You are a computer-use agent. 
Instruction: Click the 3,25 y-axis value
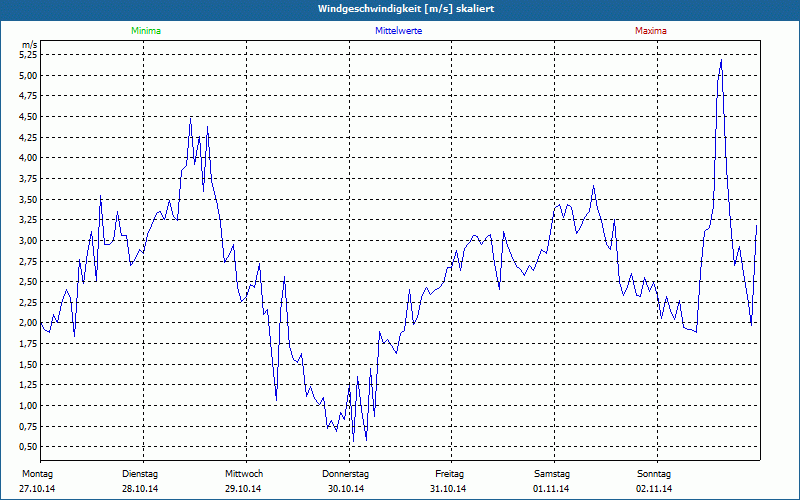[x=29, y=219]
